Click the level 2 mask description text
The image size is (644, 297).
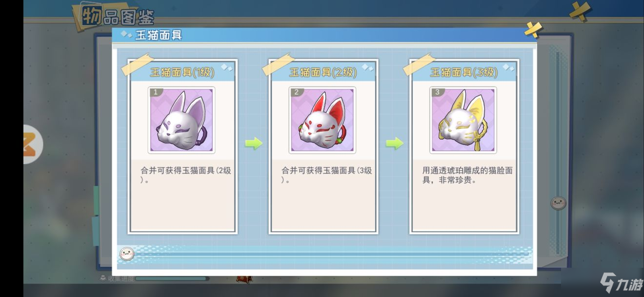click(326, 175)
